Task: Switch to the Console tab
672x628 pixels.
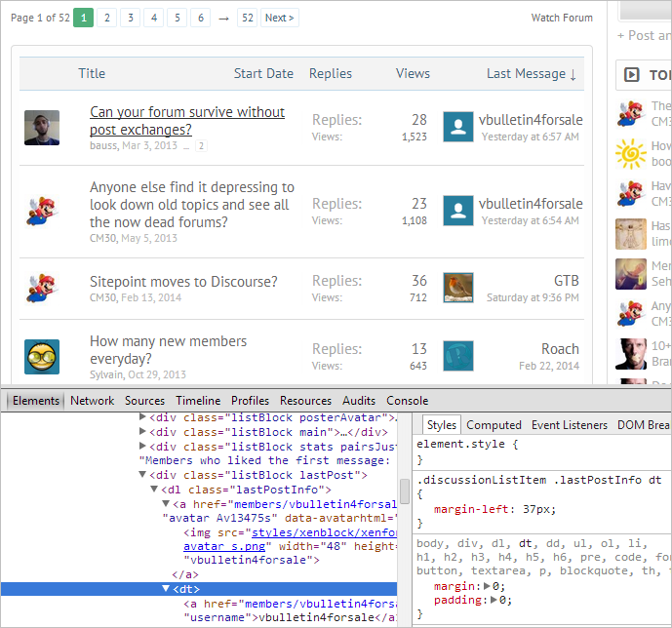Action: click(407, 401)
